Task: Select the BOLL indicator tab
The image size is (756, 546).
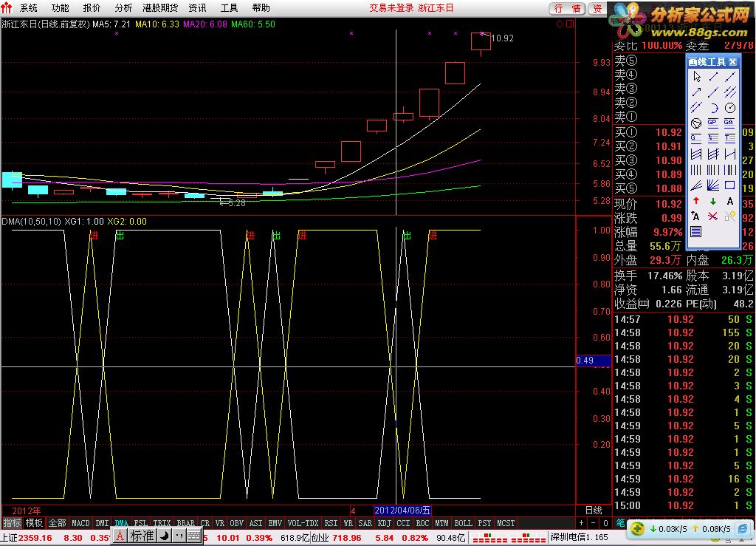Action: [x=464, y=523]
